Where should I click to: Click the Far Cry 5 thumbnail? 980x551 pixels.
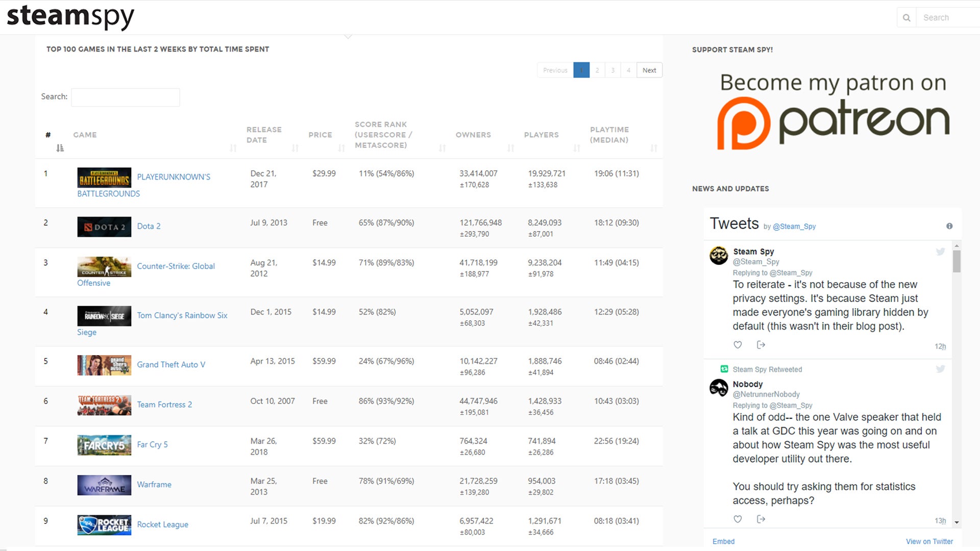coord(104,445)
